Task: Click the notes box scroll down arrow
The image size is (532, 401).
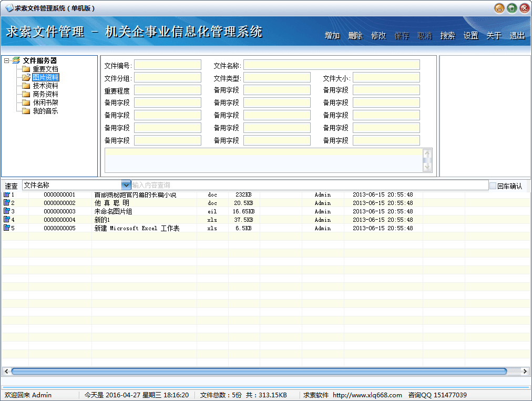Action: [x=427, y=167]
